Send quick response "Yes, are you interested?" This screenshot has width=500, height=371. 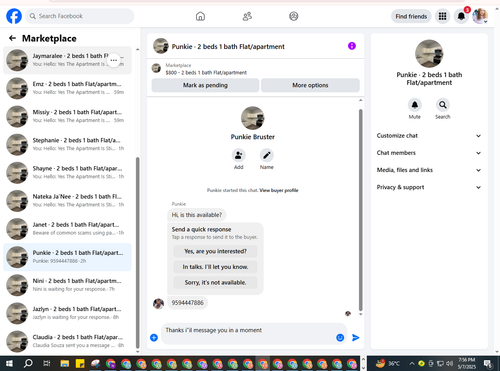215,251
